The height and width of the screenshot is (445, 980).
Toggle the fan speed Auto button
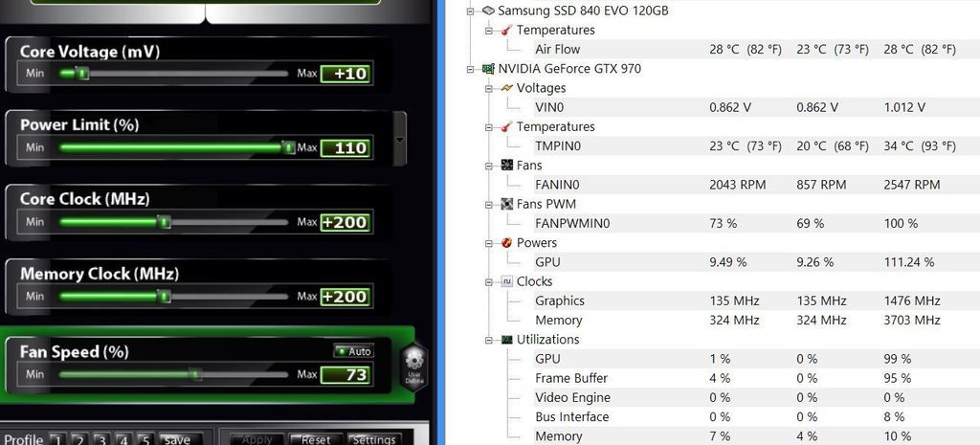(x=353, y=351)
